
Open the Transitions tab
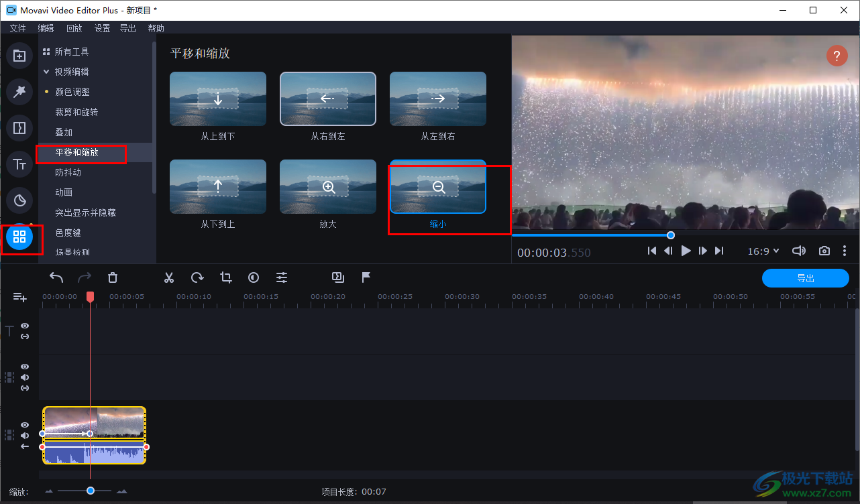pyautogui.click(x=19, y=128)
